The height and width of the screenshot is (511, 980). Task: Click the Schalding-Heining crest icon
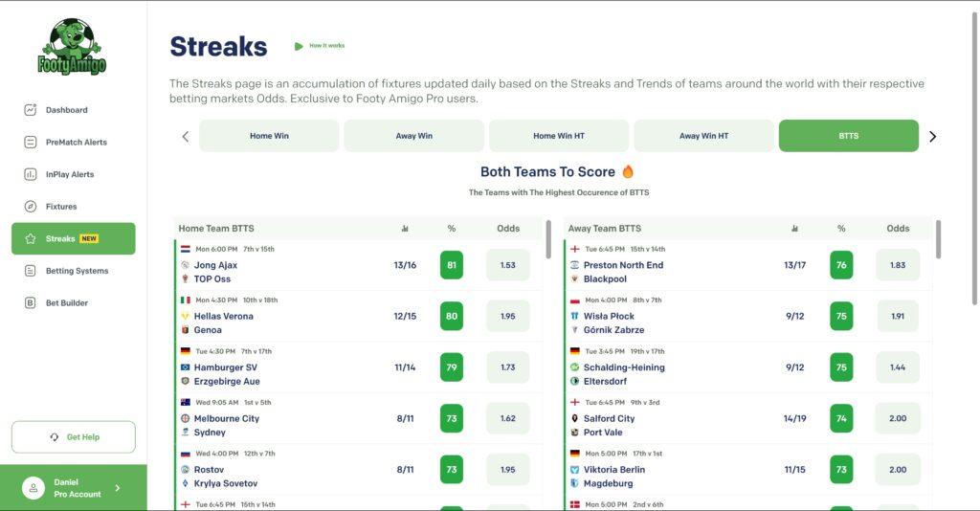point(574,367)
